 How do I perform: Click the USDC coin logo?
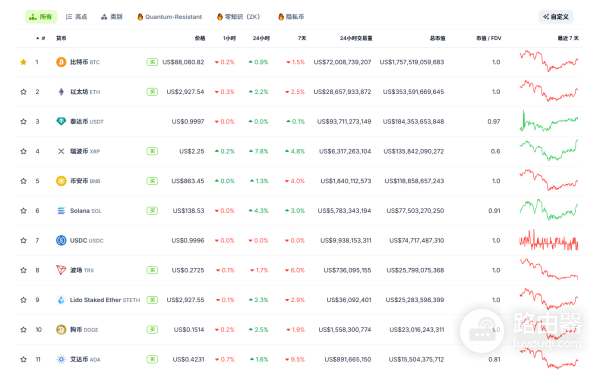tap(61, 241)
